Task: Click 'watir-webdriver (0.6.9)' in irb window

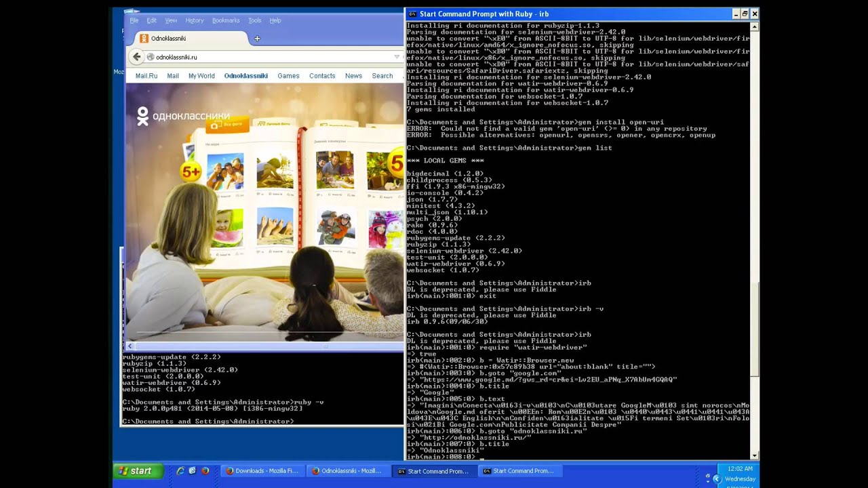Action: point(456,264)
